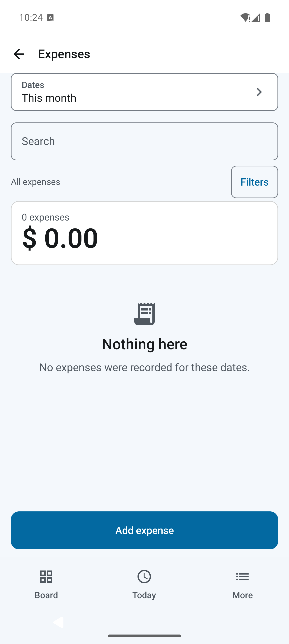Tap the receipt icon above Nothing here
The height and width of the screenshot is (644, 289).
point(145,314)
